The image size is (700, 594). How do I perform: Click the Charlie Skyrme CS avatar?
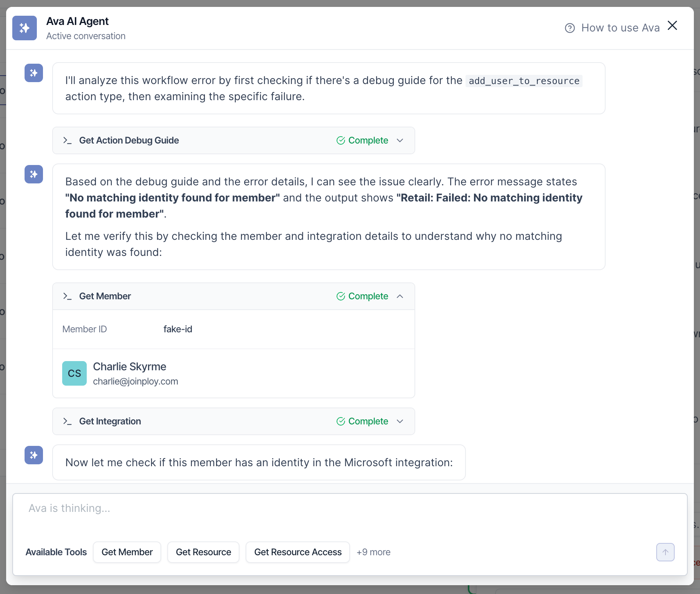74,373
